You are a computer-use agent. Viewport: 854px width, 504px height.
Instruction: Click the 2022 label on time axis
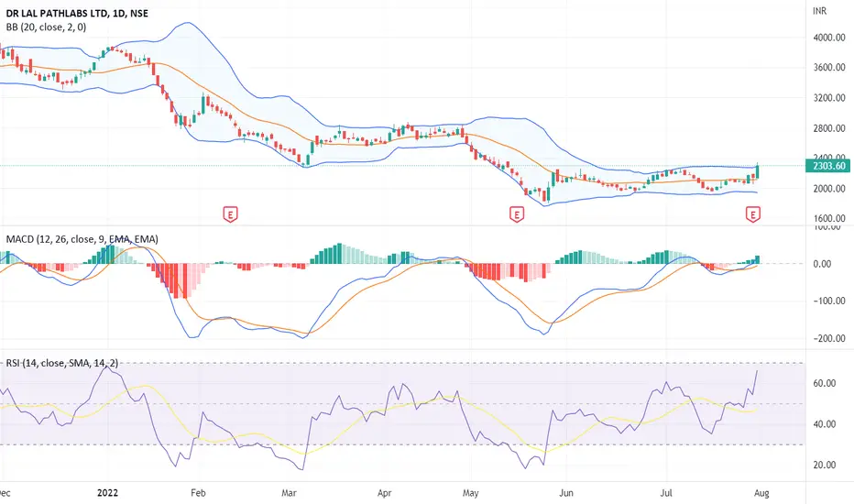107,493
